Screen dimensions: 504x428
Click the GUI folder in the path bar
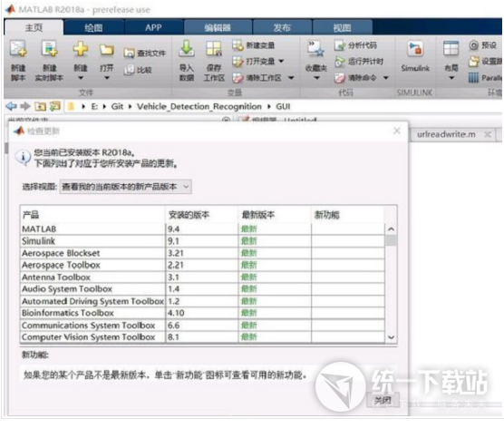point(283,106)
